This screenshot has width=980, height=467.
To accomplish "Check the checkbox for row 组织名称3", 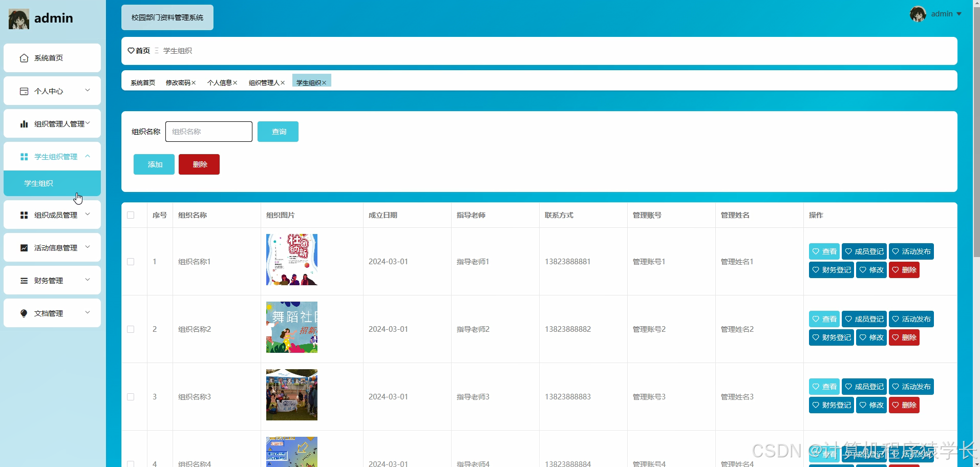I will click(x=131, y=397).
